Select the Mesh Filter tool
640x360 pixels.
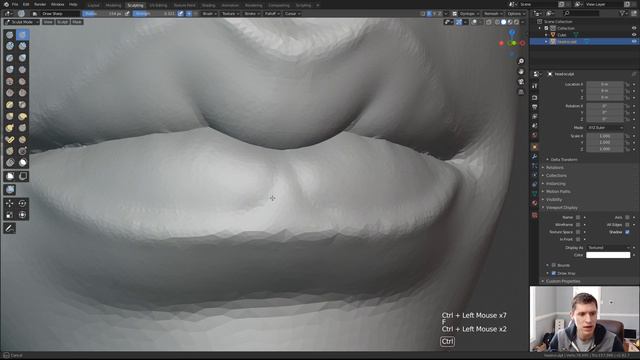point(10,189)
